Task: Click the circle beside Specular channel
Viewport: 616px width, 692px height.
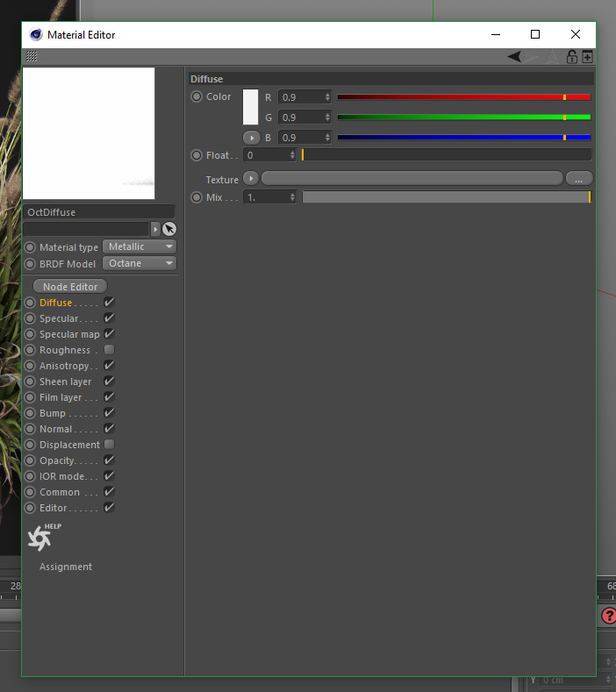Action: (30, 318)
